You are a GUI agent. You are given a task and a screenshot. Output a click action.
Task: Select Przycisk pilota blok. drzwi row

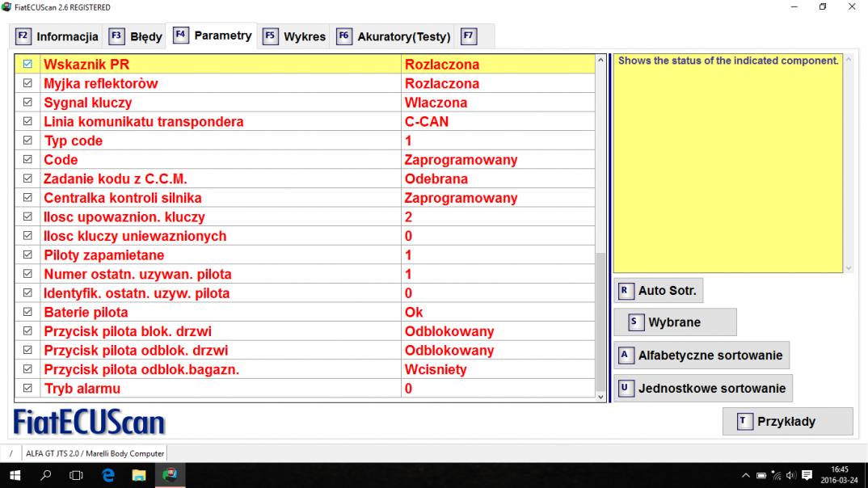(305, 331)
